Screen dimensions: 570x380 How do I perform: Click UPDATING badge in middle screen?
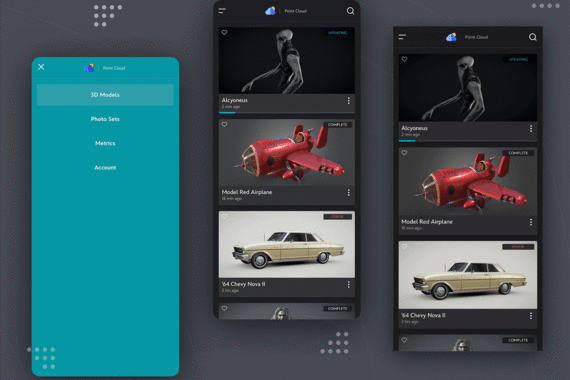(338, 33)
